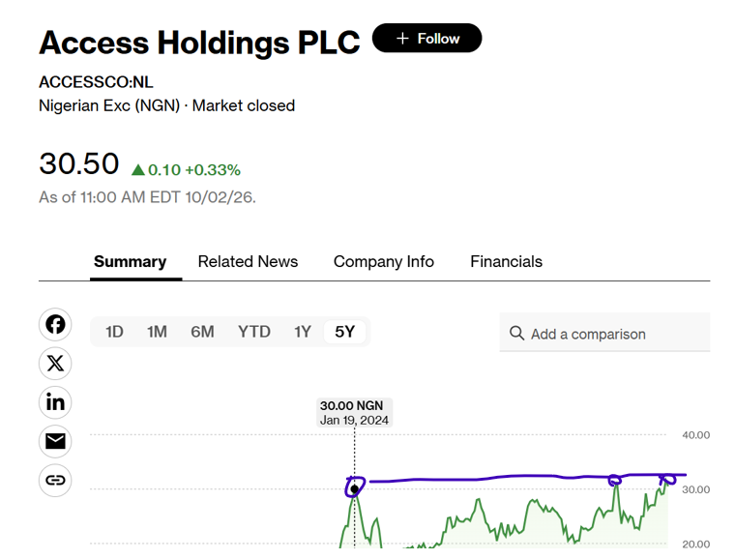Screen dimensions: 735x560
Task: Select the 1D chart range
Action: coord(114,332)
